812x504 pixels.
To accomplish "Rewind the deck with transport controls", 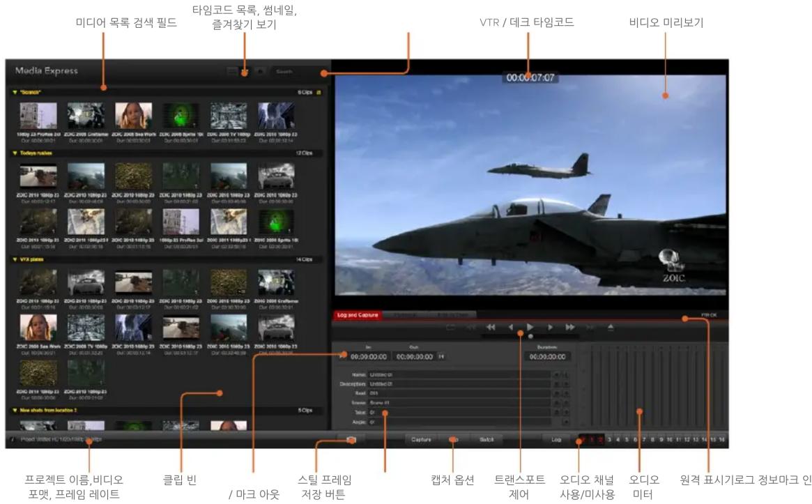I will 491,328.
